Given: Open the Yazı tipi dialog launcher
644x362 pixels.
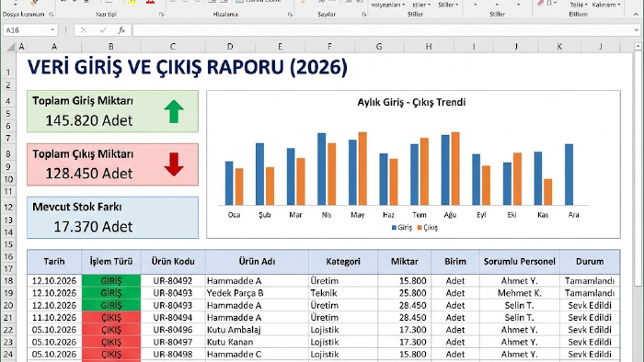Looking at the screenshot, I should 161,14.
